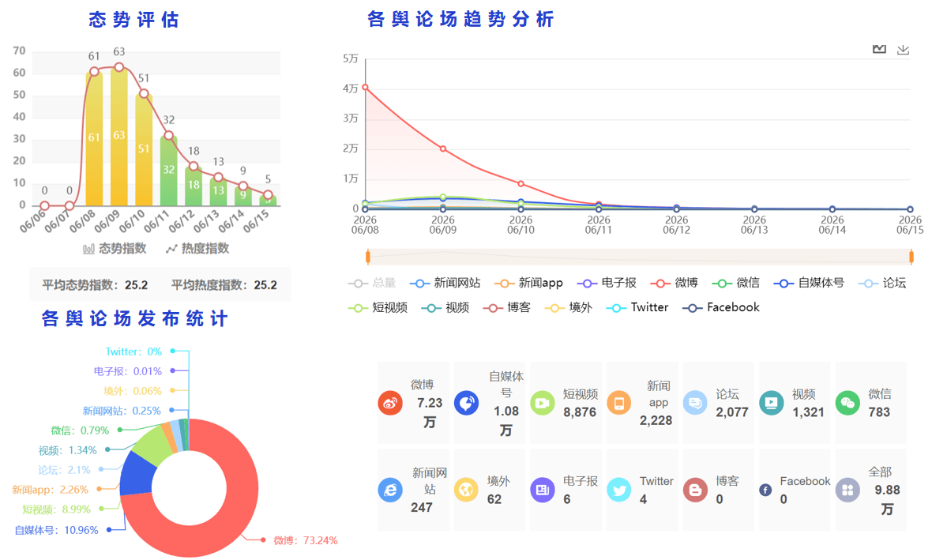Viewport: 932px width, 560px height.
Task: Click the 新闻app orange phone icon
Action: pyautogui.click(x=618, y=403)
